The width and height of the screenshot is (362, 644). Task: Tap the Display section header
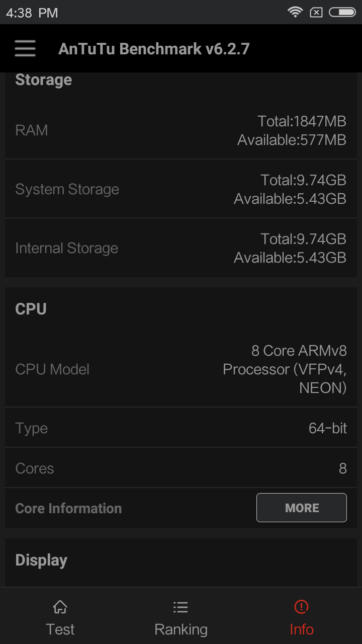[41, 560]
